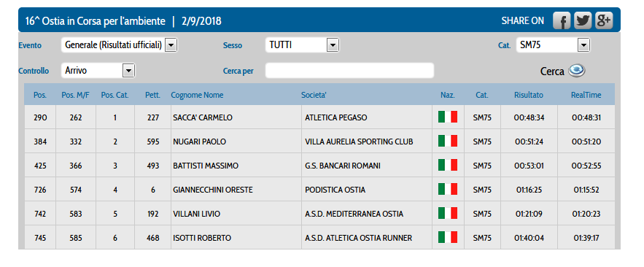Screen dimensions: 644x267
Task: Expand the Cat. SM75 dropdown
Action: coord(554,44)
